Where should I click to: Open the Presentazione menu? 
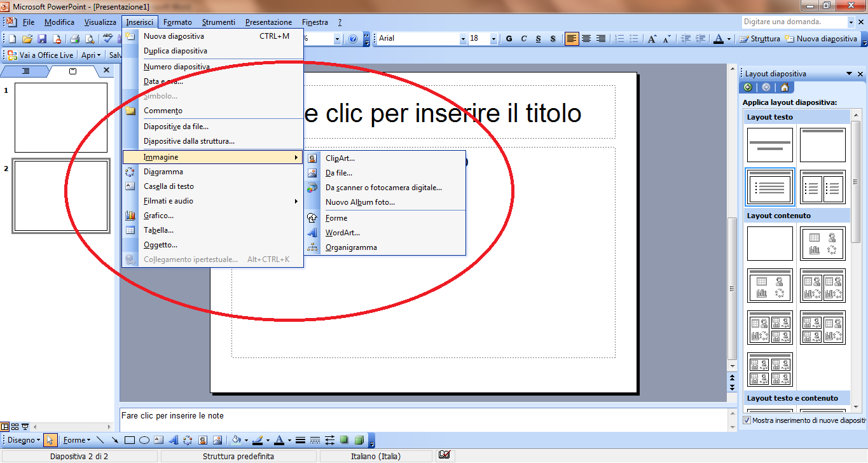[268, 22]
